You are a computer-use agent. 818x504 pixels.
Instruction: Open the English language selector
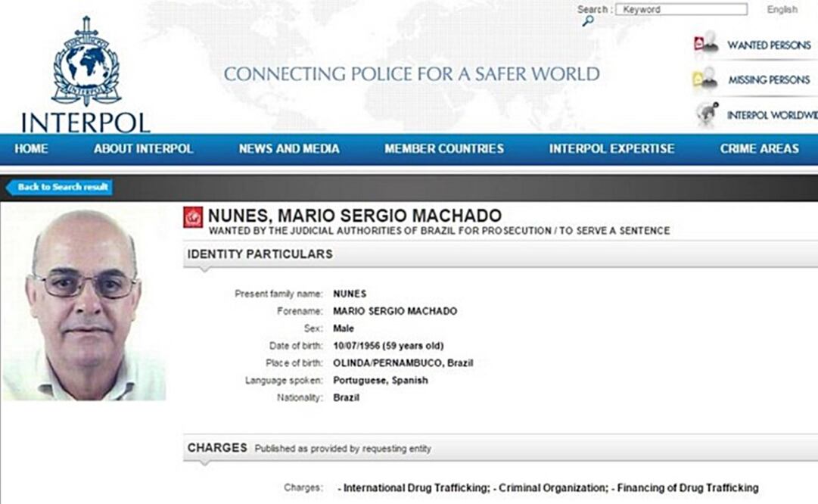[782, 10]
